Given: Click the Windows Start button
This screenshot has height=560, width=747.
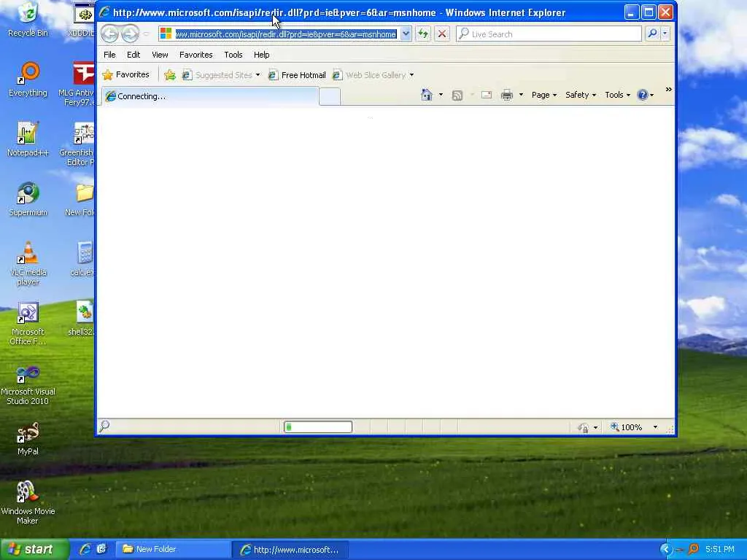Looking at the screenshot, I should (34, 549).
